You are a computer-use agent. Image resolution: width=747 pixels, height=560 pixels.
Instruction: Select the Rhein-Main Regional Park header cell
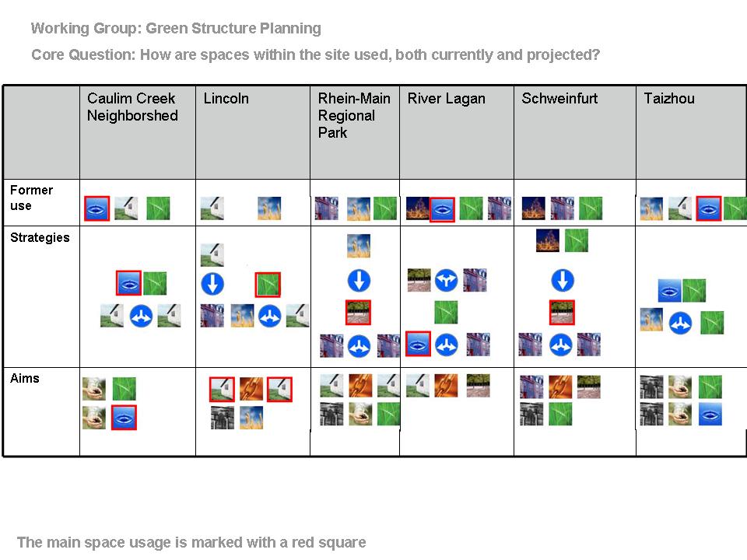[x=355, y=132]
